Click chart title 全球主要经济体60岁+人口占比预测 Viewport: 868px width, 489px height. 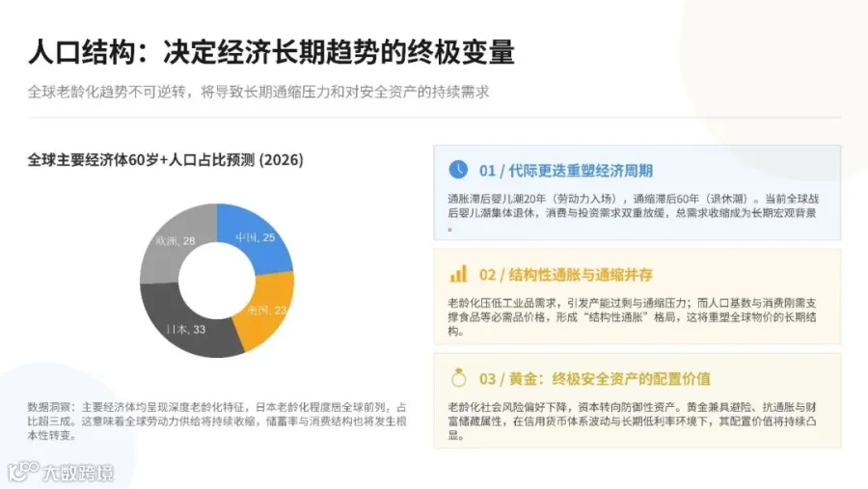click(166, 160)
